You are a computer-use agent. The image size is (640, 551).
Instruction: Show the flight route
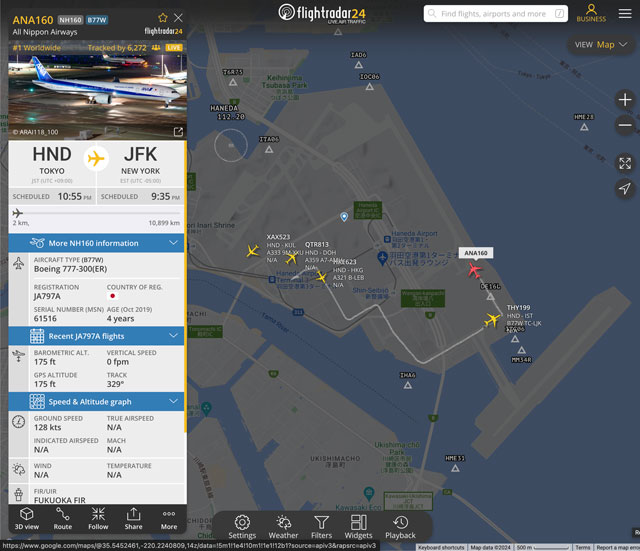pos(62,518)
